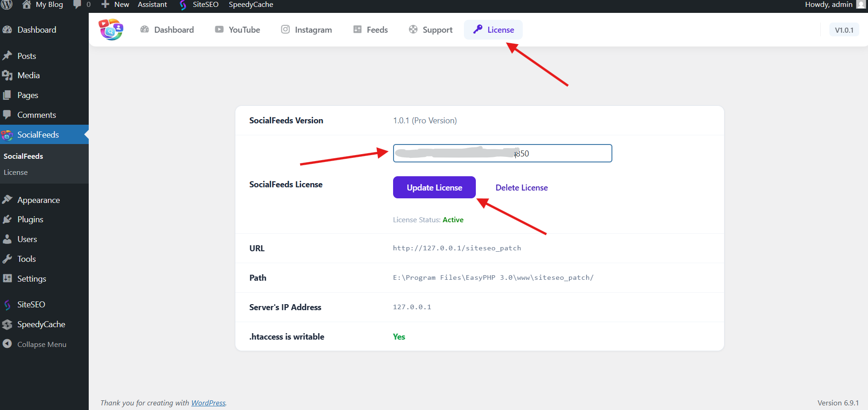Click the WordPress logo icon
This screenshot has height=410, width=868.
(6, 4)
